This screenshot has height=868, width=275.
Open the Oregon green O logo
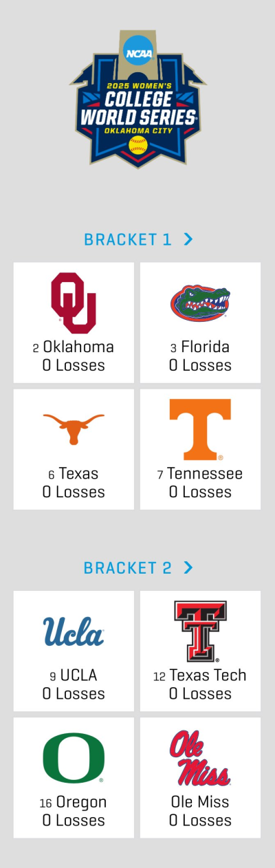coord(74,757)
